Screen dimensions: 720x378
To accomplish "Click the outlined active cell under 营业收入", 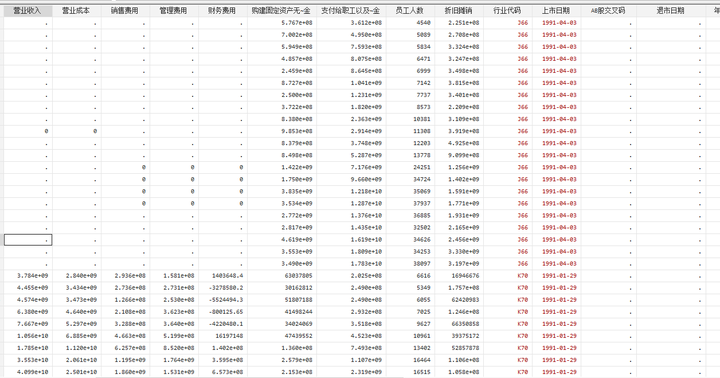I will tap(28, 240).
